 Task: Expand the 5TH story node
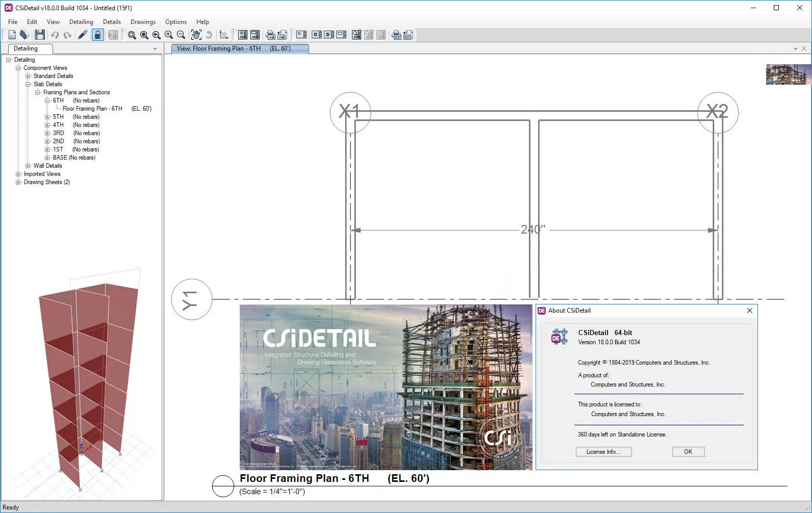[47, 117]
